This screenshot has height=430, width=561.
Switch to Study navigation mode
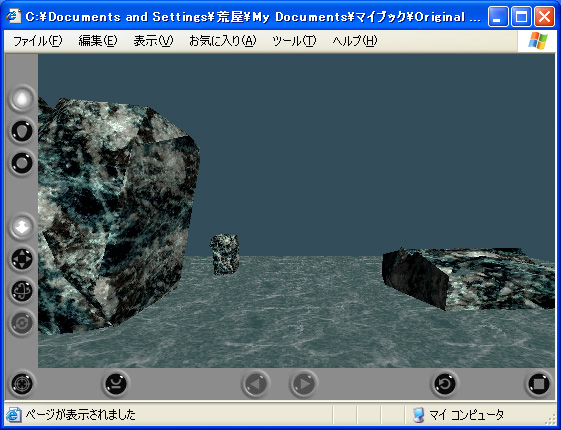[21, 163]
